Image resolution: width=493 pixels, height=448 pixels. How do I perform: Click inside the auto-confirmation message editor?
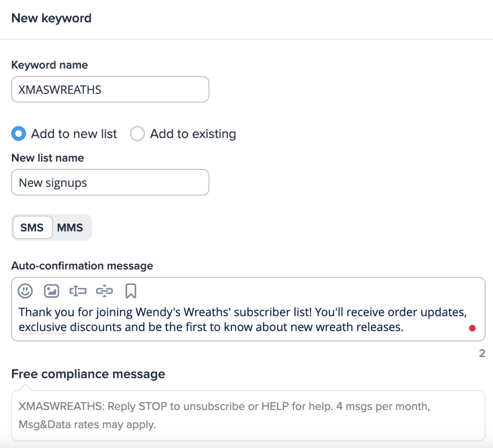(241, 319)
